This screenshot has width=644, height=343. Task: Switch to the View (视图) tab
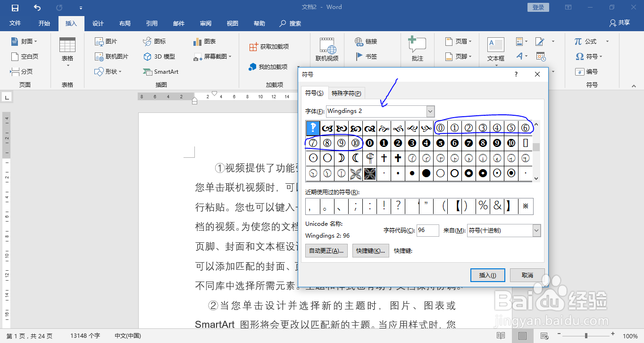point(232,23)
